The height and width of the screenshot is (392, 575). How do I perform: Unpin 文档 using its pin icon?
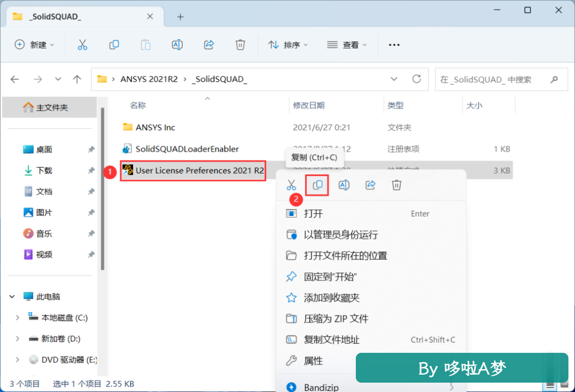point(91,191)
